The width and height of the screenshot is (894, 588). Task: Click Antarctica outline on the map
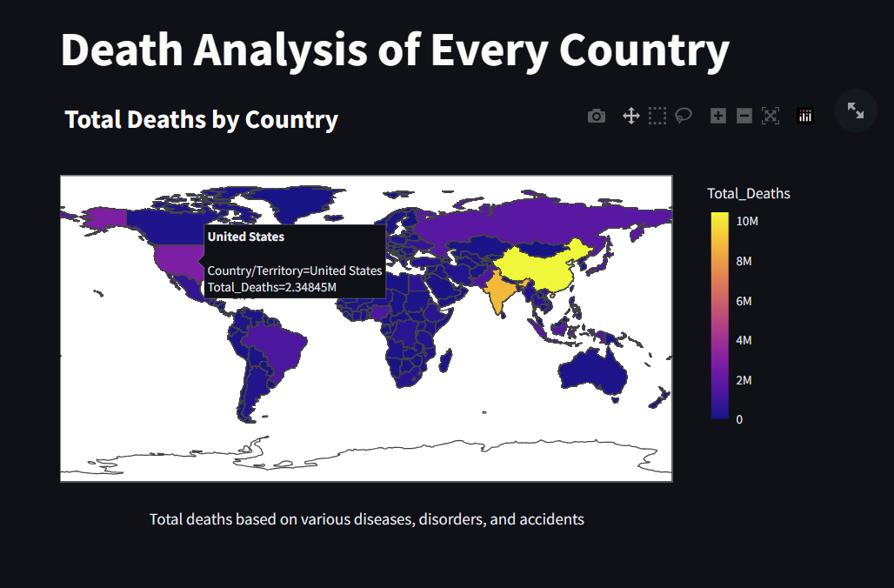point(365,459)
